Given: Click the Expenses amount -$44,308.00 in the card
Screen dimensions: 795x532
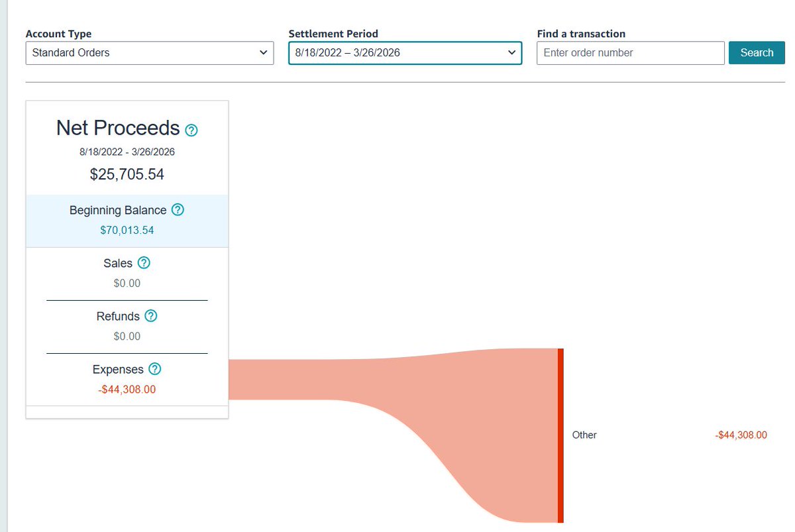Looking at the screenshot, I should pyautogui.click(x=127, y=390).
